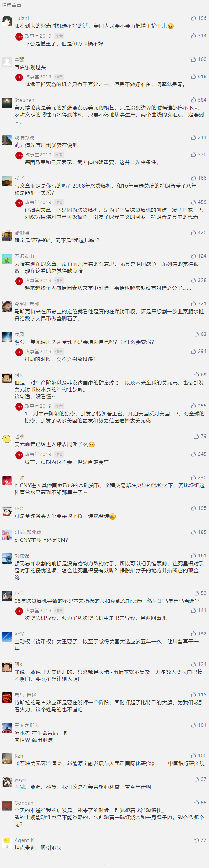Screen dimensions: 209x868
Task: Like Chris邓兆康's comment with 185 likes
Action: 198,532
